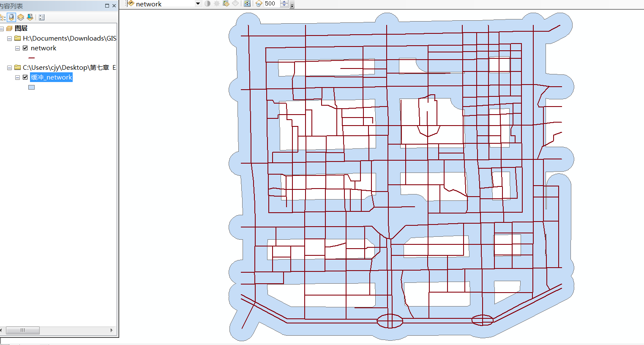The image size is (644, 345).
Task: Click the List By Source icon
Action: [x=11, y=17]
